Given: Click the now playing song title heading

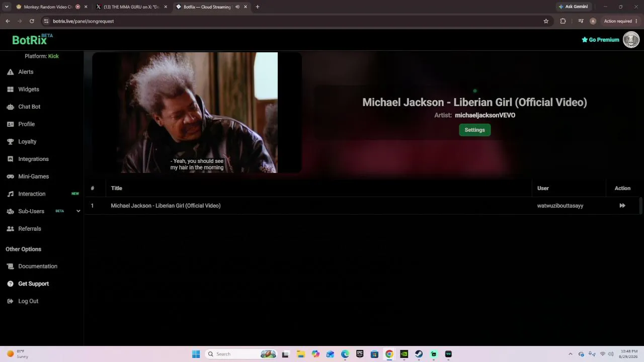Looking at the screenshot, I should click(474, 102).
